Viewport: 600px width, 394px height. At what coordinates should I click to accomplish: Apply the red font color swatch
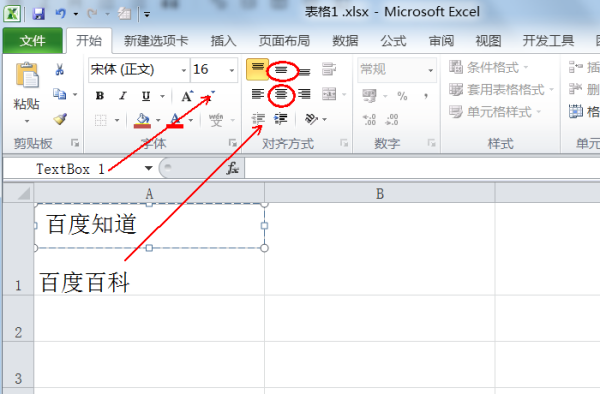tap(175, 120)
